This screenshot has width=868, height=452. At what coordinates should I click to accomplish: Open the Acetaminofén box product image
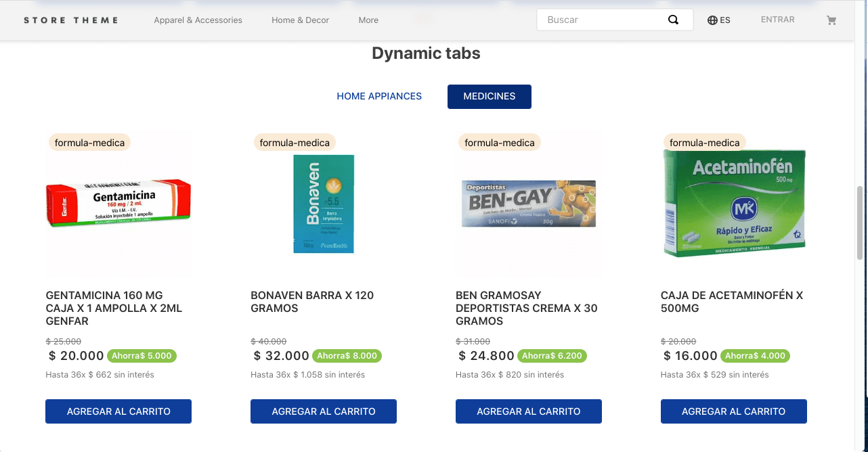point(734,203)
